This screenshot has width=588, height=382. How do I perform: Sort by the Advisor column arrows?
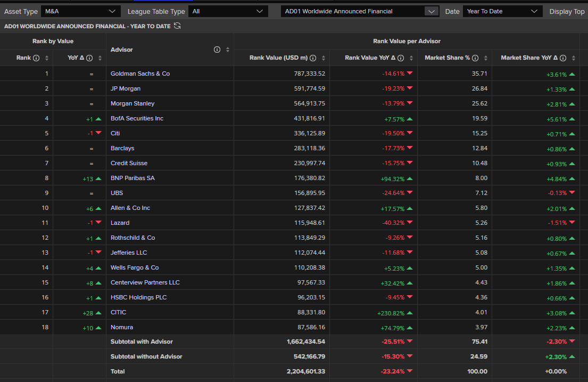coord(228,50)
